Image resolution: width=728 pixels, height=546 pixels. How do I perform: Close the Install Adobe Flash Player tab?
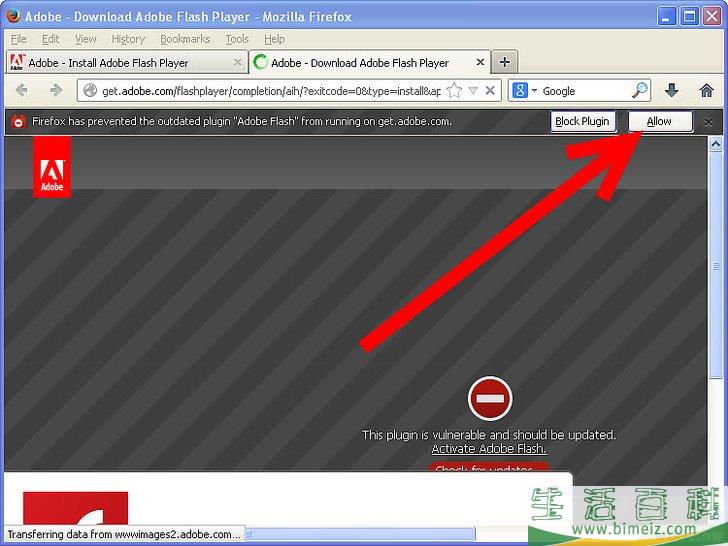point(237,62)
